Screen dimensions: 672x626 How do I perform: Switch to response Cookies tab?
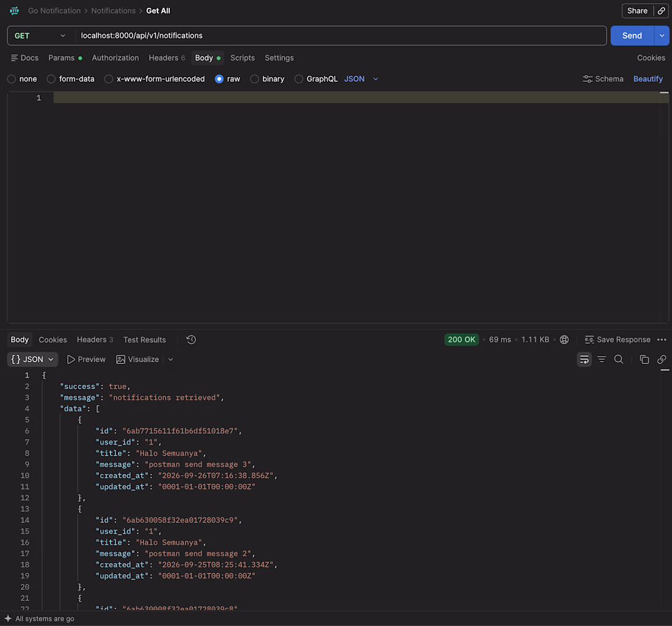[53, 340]
